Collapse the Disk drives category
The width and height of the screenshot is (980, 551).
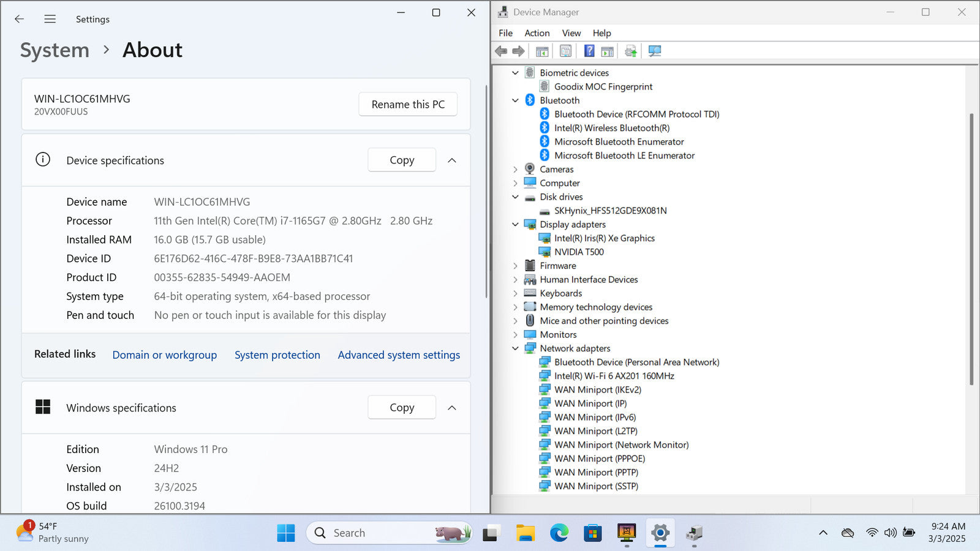tap(515, 197)
